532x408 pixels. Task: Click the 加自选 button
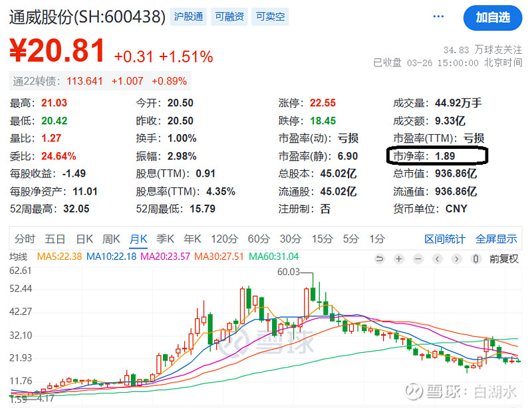pos(493,18)
